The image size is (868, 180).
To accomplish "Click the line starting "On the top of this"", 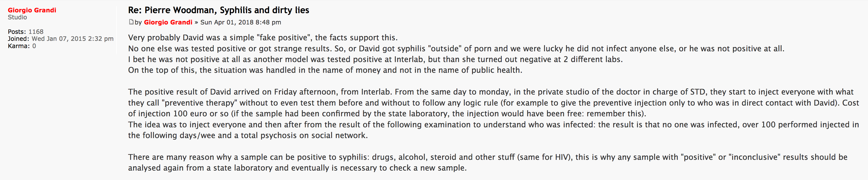I will pos(325,70).
